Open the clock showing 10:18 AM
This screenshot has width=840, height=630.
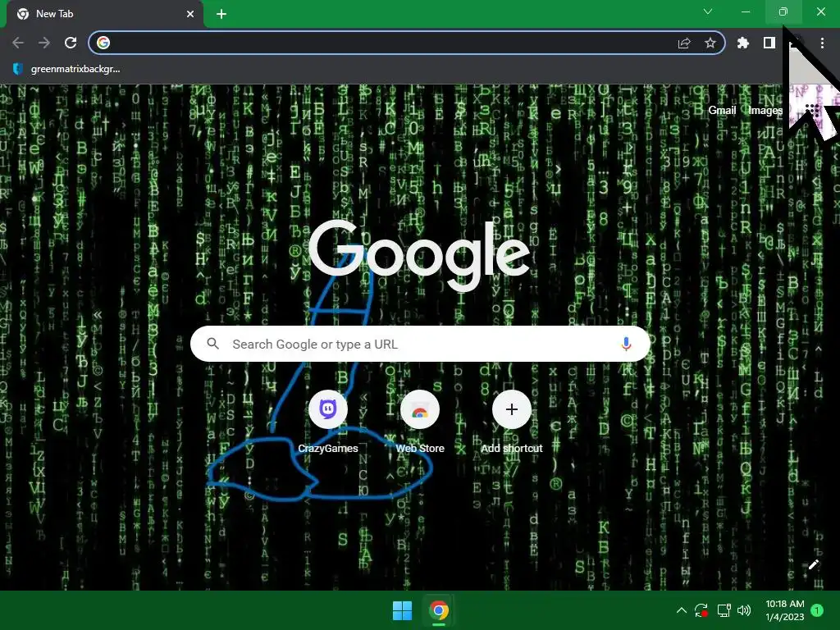point(785,610)
